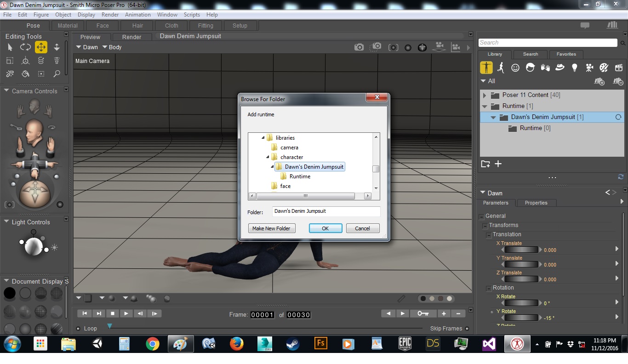Open the Props hat category icon
Viewport: 628px width, 364px height.
click(x=559, y=68)
